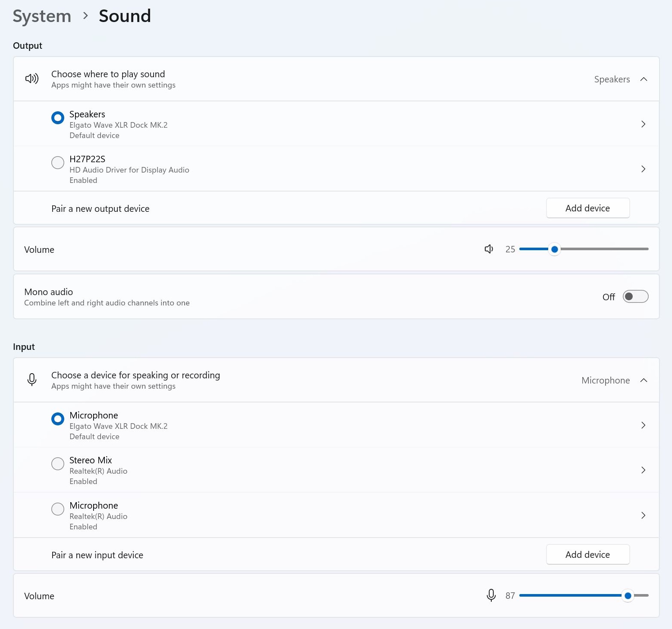Mute the microphone using the input volume icon
Screen dimensions: 672x629
491,595
